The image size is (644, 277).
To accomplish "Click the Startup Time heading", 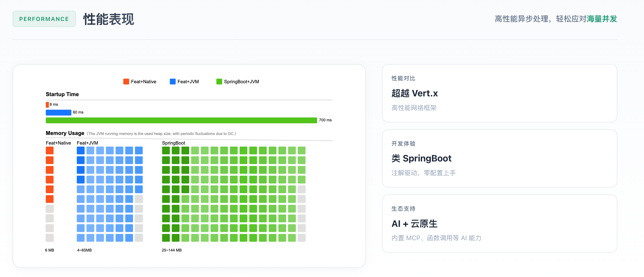I will tap(62, 94).
